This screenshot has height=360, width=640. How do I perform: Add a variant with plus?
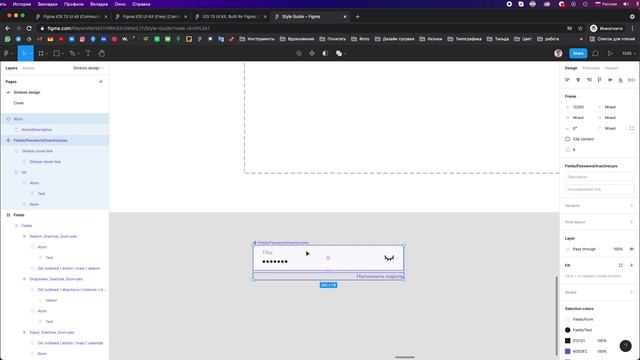[631, 206]
